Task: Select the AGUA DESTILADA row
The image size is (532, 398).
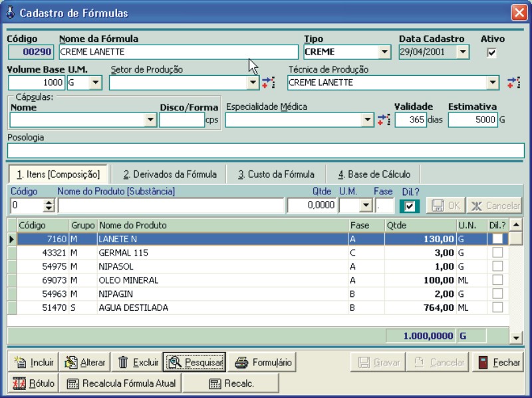Action: click(x=263, y=307)
